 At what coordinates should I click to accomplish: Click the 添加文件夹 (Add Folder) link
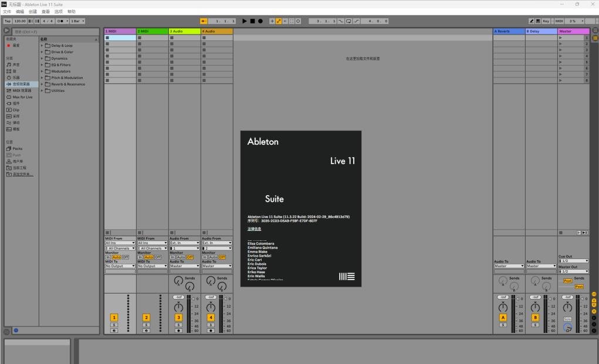coord(20,174)
